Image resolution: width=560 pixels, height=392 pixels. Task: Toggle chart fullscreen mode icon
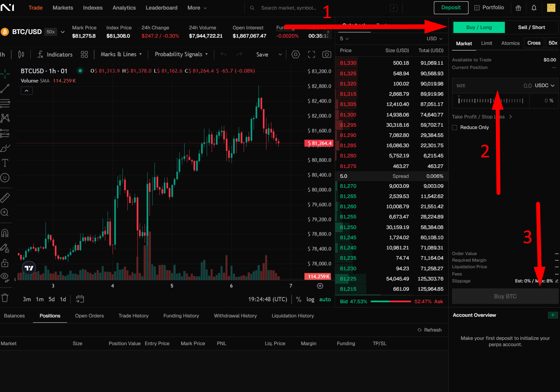point(311,54)
